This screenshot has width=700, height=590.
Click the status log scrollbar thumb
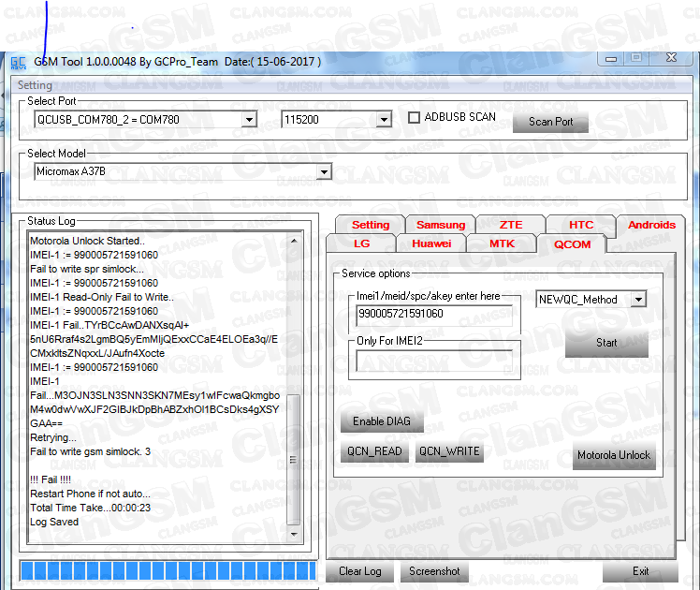pos(293,460)
